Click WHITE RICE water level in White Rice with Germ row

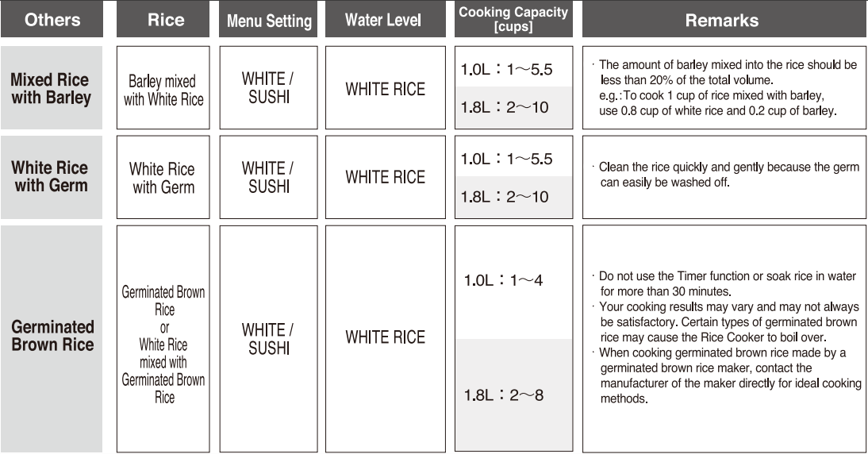[x=385, y=177]
